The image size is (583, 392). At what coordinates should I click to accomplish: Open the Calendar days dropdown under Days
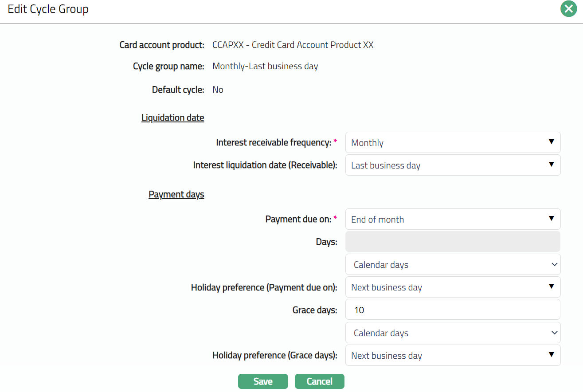[x=453, y=265]
